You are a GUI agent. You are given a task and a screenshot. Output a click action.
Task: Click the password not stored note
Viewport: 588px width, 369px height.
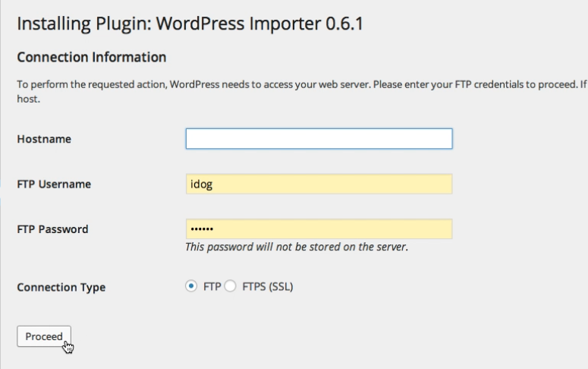(297, 248)
